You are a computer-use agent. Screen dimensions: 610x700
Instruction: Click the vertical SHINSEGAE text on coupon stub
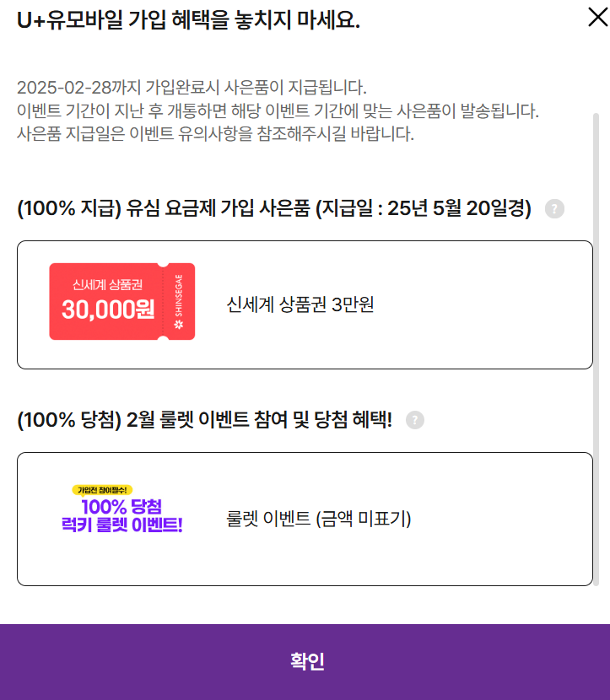pyautogui.click(x=179, y=295)
